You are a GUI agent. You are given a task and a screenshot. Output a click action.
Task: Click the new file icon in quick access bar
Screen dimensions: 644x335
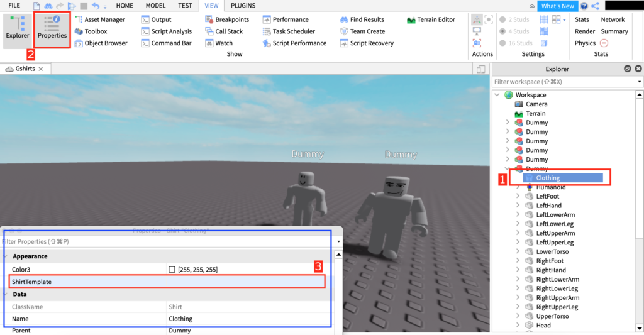(x=36, y=6)
